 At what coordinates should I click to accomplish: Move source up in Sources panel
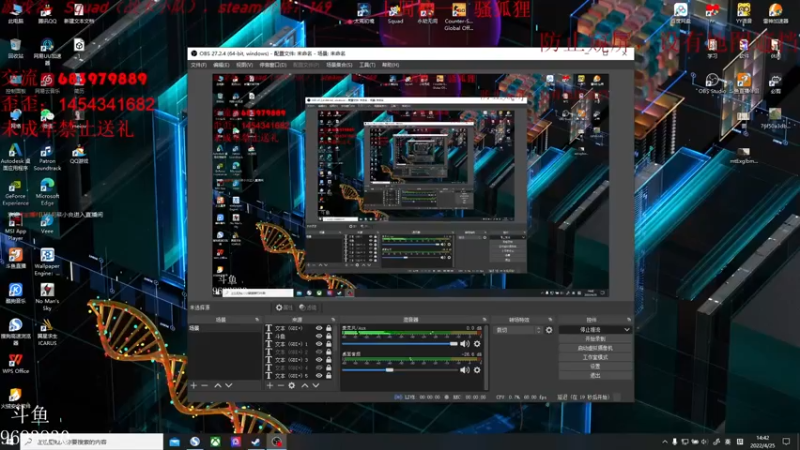(305, 385)
